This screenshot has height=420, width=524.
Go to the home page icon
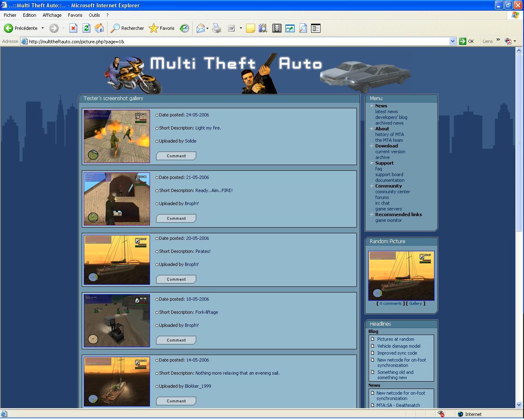(x=99, y=28)
